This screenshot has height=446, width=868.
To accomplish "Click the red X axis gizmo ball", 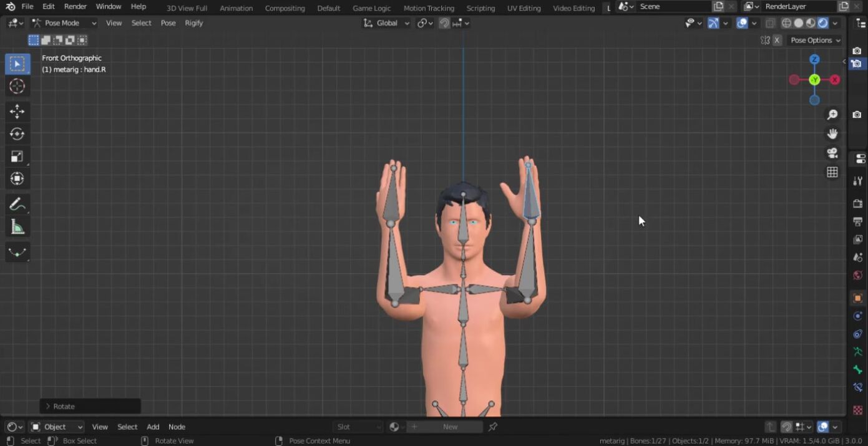I will (x=834, y=80).
